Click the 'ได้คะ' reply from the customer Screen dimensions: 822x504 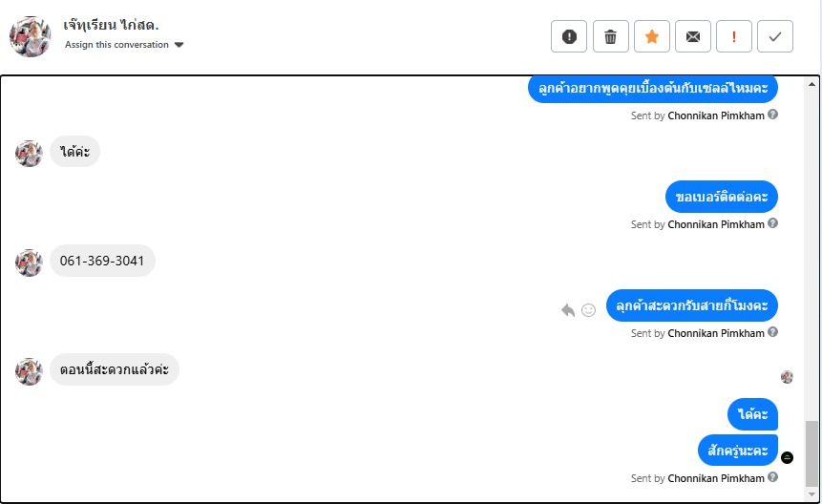(74, 152)
